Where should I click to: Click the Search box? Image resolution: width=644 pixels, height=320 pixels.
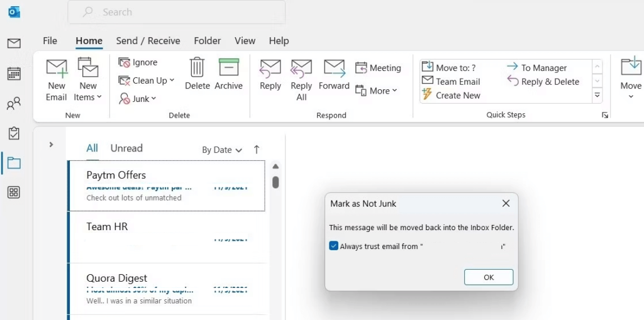(x=176, y=12)
